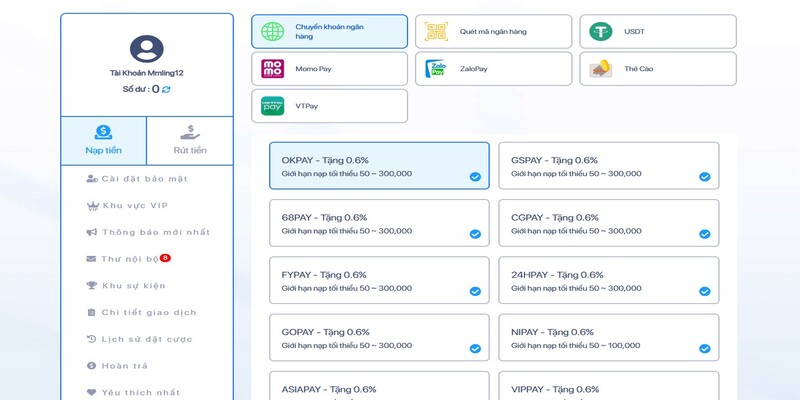Select the 24HPAY deposit channel card

click(608, 281)
